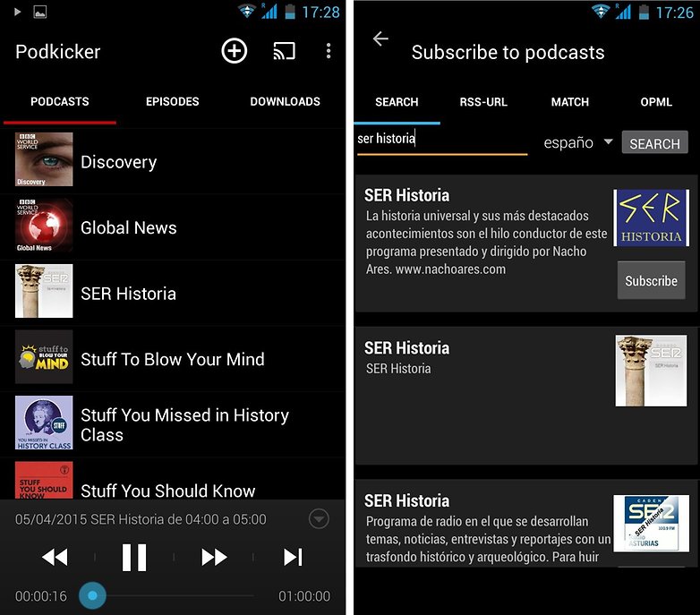The width and height of the screenshot is (700, 615).
Task: Open 'Stuff To Blow Your Mind' title
Action: [173, 359]
